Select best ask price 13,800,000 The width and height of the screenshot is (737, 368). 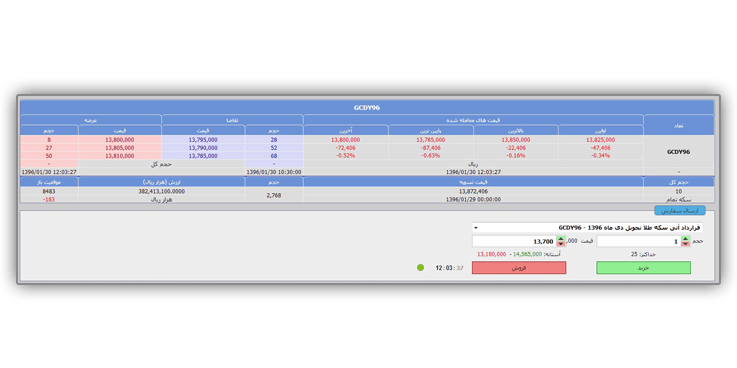(120, 140)
